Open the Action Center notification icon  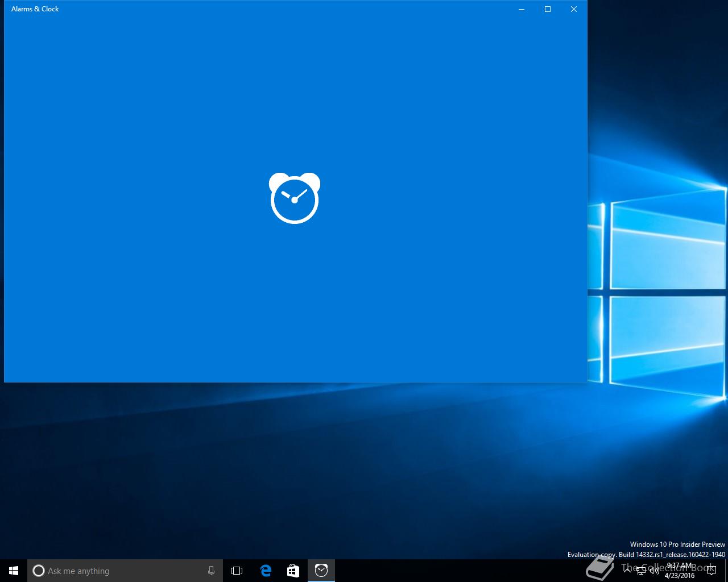pyautogui.click(x=711, y=571)
